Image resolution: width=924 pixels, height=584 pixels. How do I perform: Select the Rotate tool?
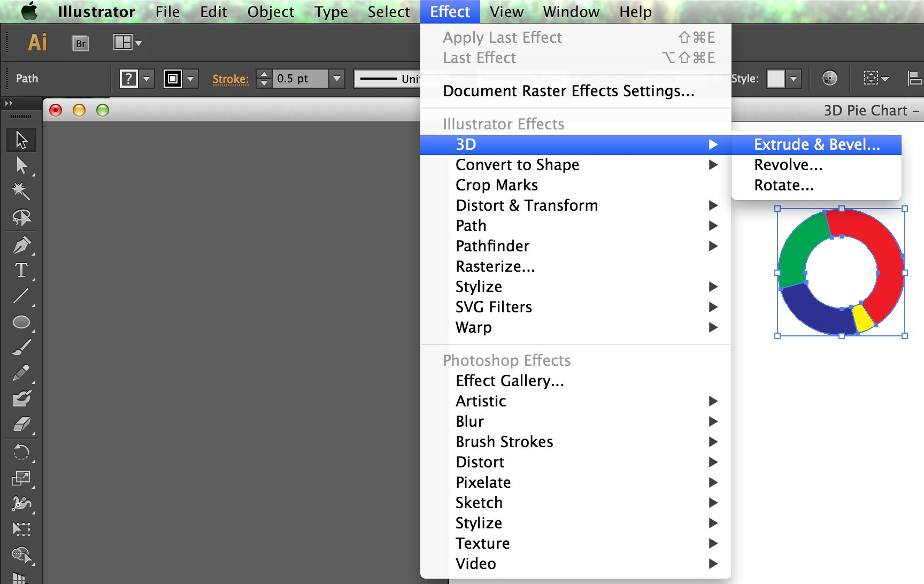click(x=21, y=452)
